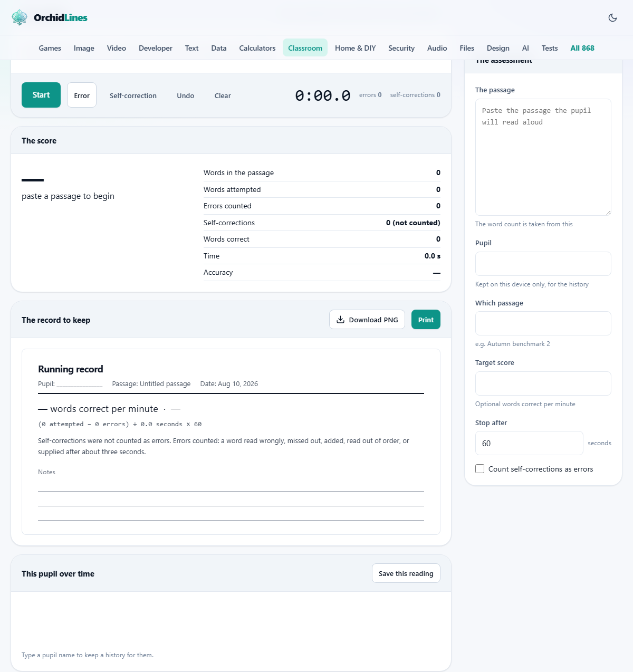Screen dimensions: 633x672
Task: Open the Audio category
Action: (x=437, y=48)
